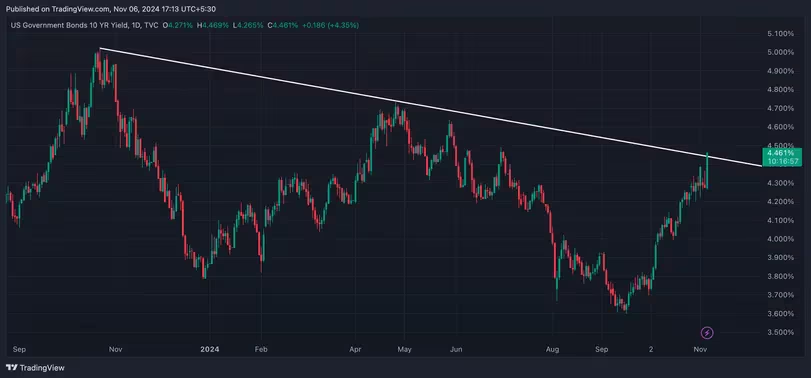Click the 3.500% price axis label
Image resolution: width=811 pixels, height=378 pixels.
[x=779, y=332]
